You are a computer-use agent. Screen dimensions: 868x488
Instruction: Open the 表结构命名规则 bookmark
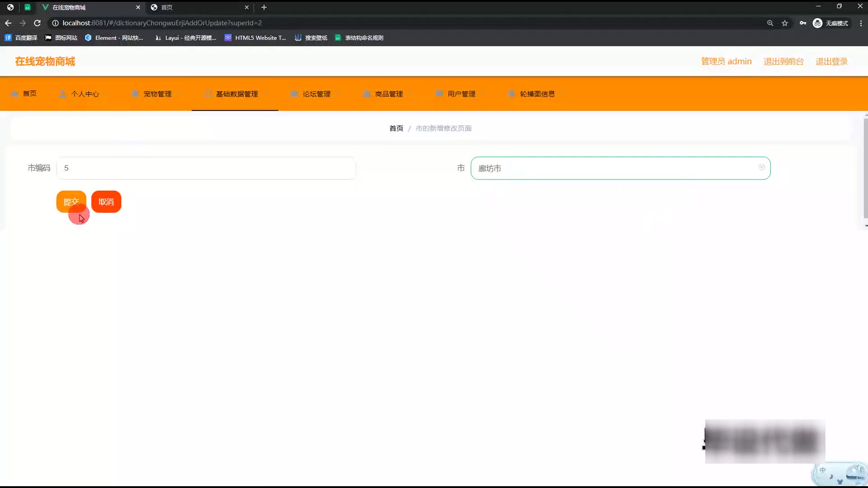tap(359, 38)
